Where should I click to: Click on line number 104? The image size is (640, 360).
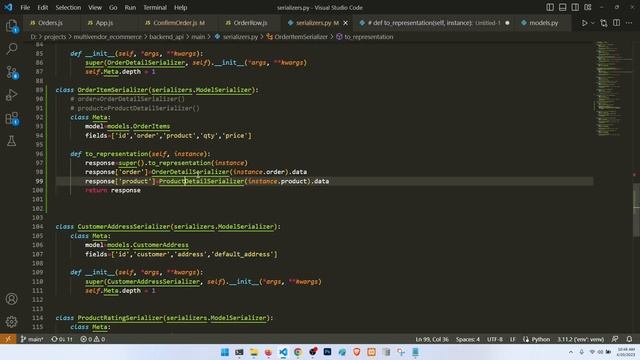point(38,227)
